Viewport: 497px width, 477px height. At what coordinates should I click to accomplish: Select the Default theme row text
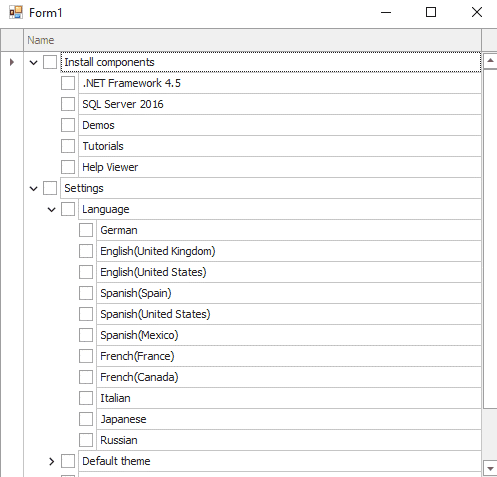pos(116,461)
